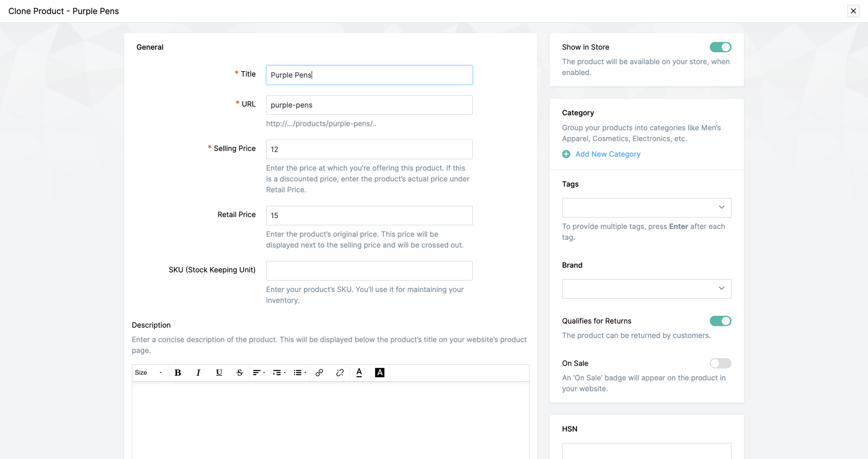The width and height of the screenshot is (868, 459).
Task: Insert a hyperlink in the description
Action: point(319,373)
